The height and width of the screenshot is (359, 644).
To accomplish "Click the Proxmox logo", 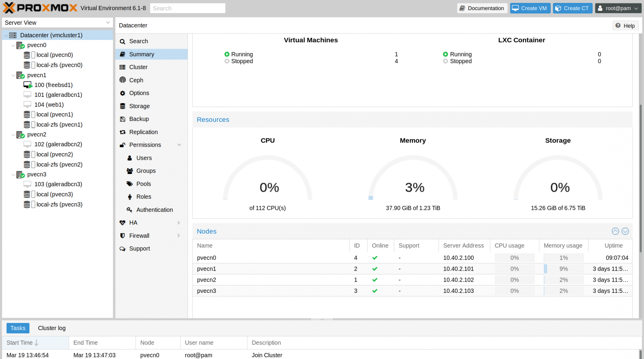I will pyautogui.click(x=40, y=8).
